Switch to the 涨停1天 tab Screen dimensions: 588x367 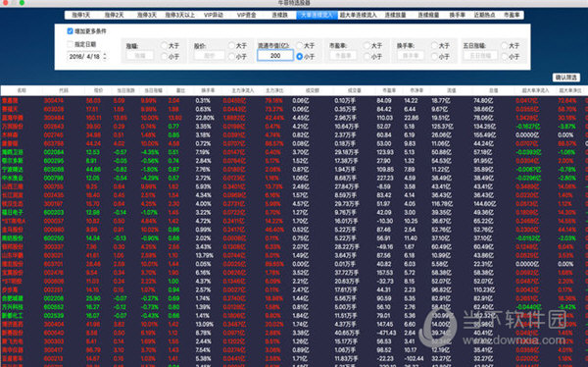click(81, 15)
